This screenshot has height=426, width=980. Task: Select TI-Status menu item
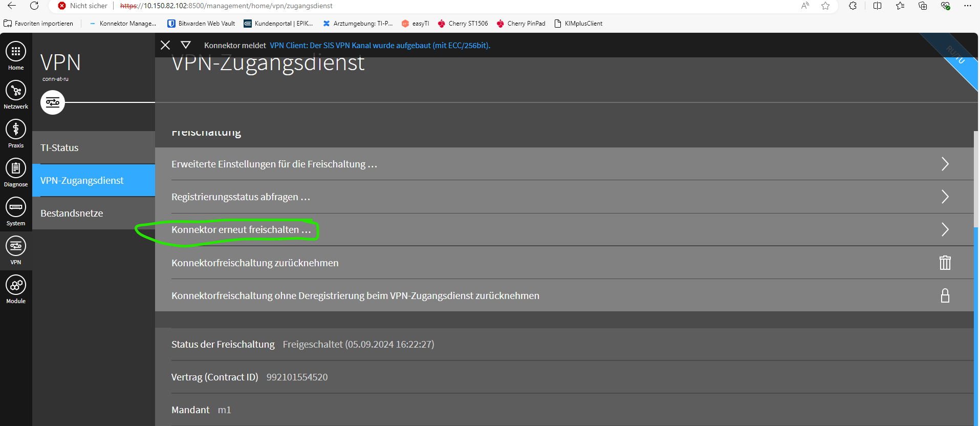point(59,147)
